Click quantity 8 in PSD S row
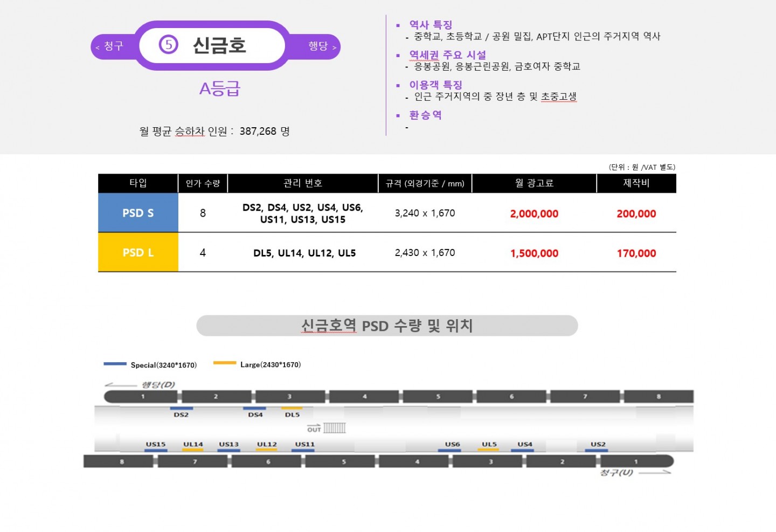776x532 pixels. 203,213
